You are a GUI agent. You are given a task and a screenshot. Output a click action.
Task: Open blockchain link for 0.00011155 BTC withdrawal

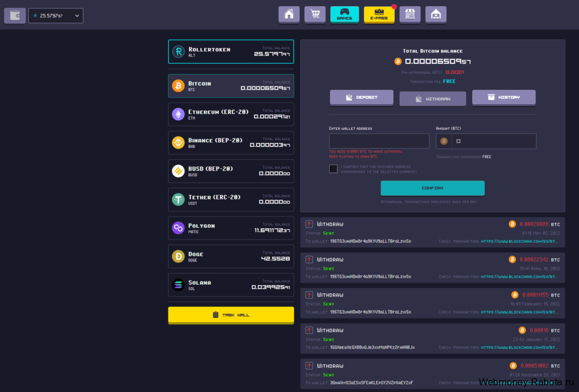coord(519,312)
